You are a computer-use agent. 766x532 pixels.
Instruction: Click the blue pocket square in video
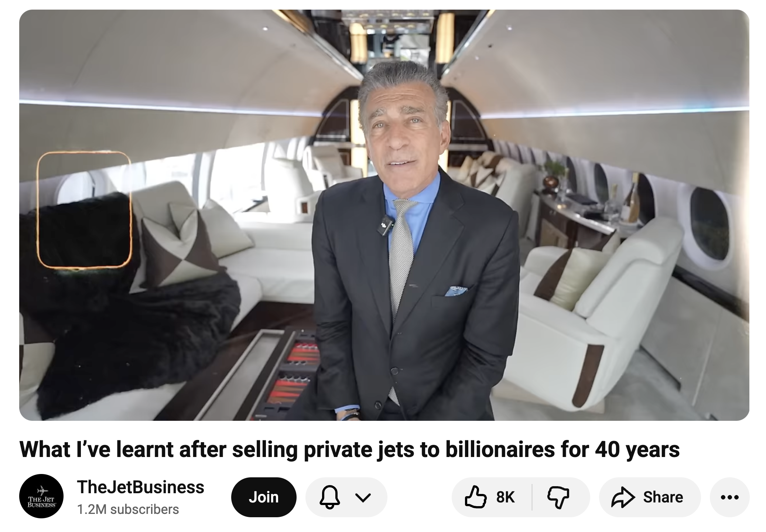(x=455, y=291)
